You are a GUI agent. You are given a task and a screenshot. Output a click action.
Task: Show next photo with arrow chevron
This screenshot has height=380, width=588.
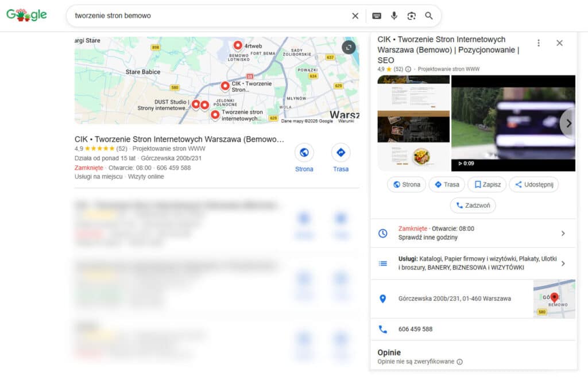click(568, 123)
